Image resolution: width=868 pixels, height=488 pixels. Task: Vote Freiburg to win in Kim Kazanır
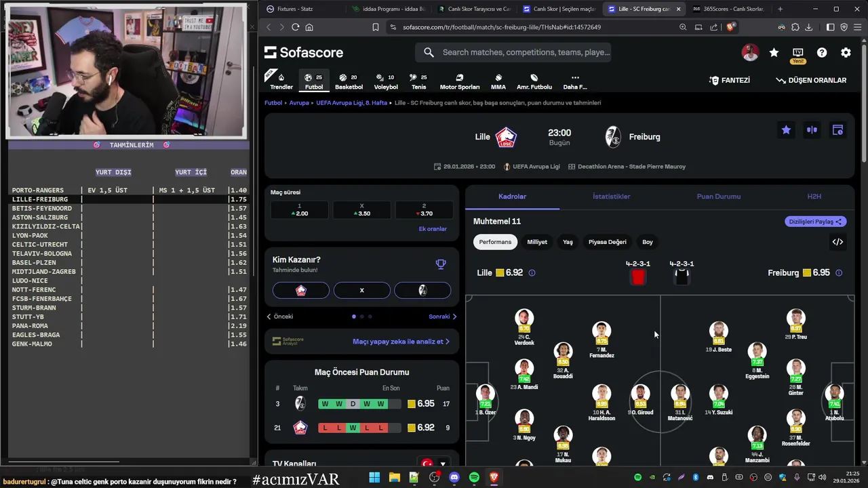(422, 290)
